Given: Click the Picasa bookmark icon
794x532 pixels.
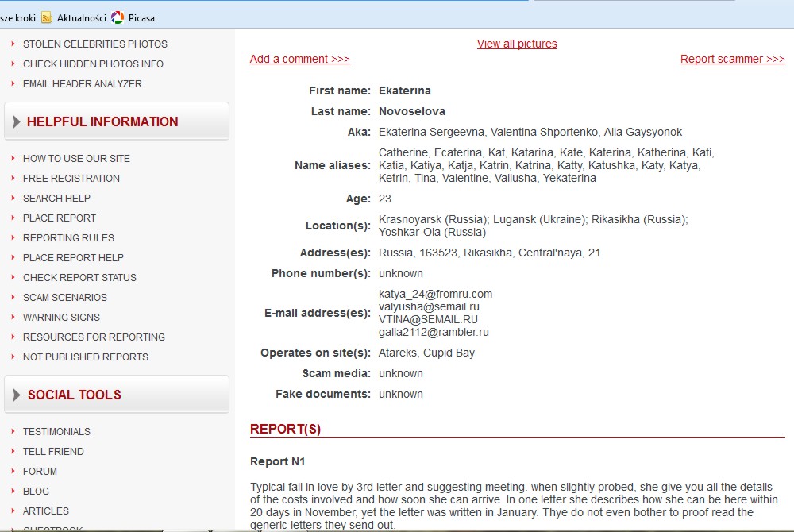Looking at the screenshot, I should coord(118,17).
